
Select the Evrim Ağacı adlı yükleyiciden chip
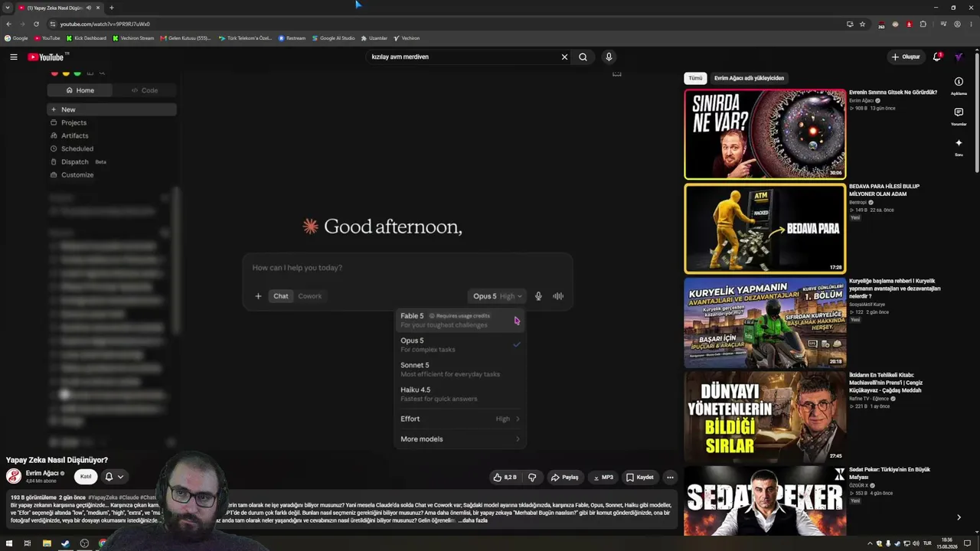749,78
